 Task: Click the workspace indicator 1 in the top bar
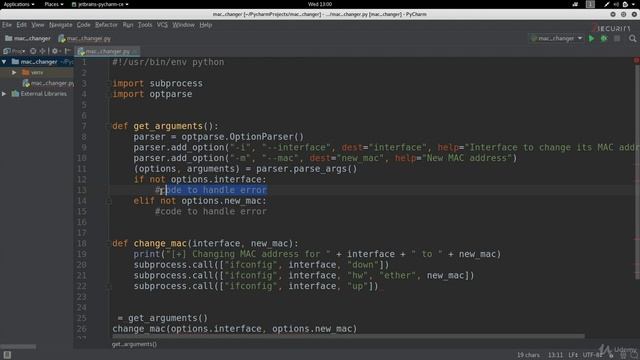pyautogui.click(x=590, y=4)
